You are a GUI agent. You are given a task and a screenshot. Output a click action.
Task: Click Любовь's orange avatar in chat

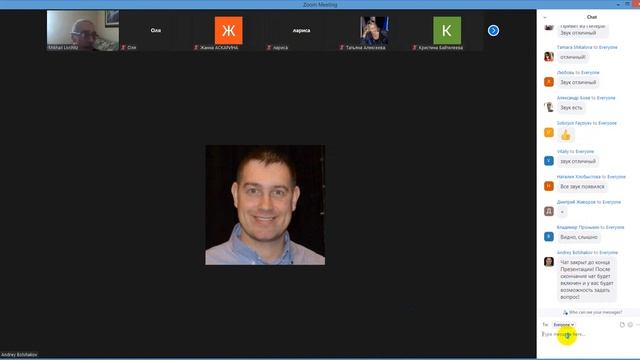[x=549, y=82]
